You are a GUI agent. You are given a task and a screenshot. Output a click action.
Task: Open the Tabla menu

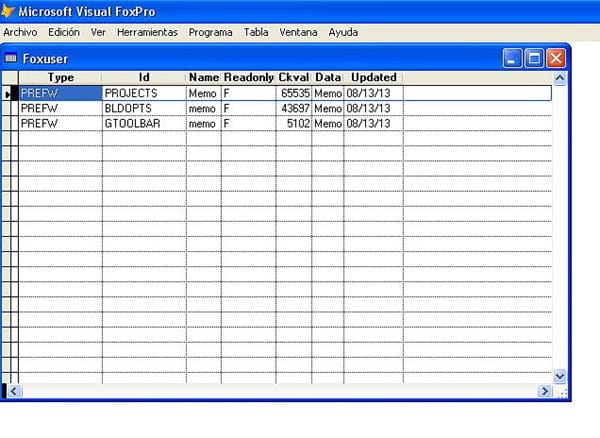click(256, 33)
